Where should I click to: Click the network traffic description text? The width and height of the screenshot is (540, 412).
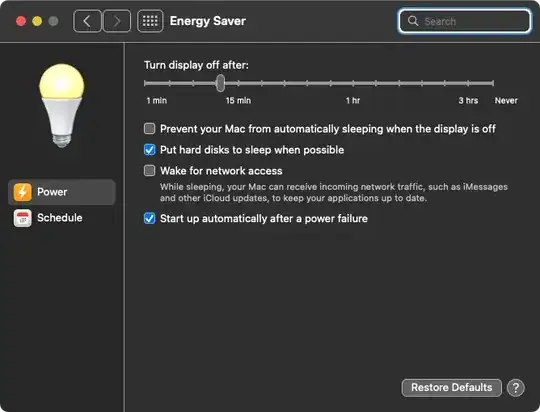[334, 192]
